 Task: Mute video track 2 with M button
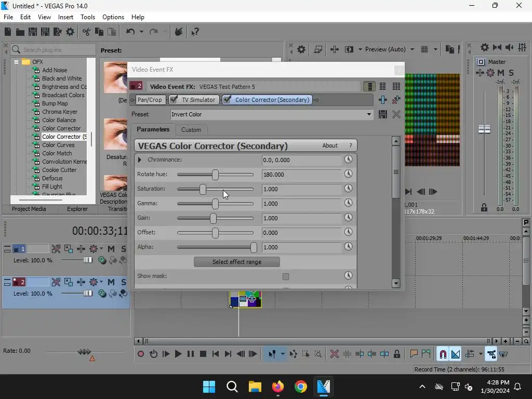(x=111, y=282)
